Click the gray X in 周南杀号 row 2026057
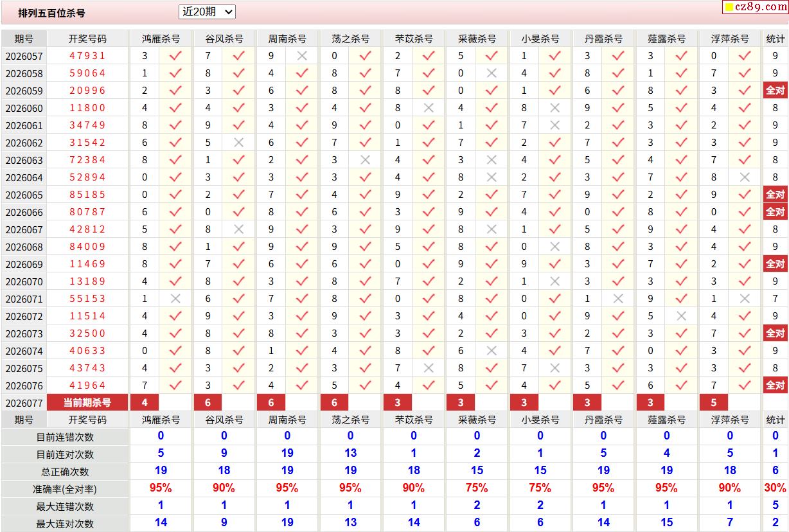 302,56
